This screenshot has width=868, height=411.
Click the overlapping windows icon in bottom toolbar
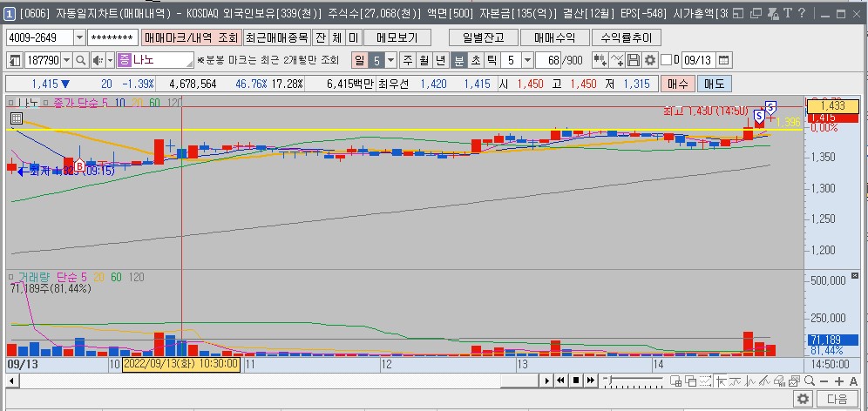(690, 381)
